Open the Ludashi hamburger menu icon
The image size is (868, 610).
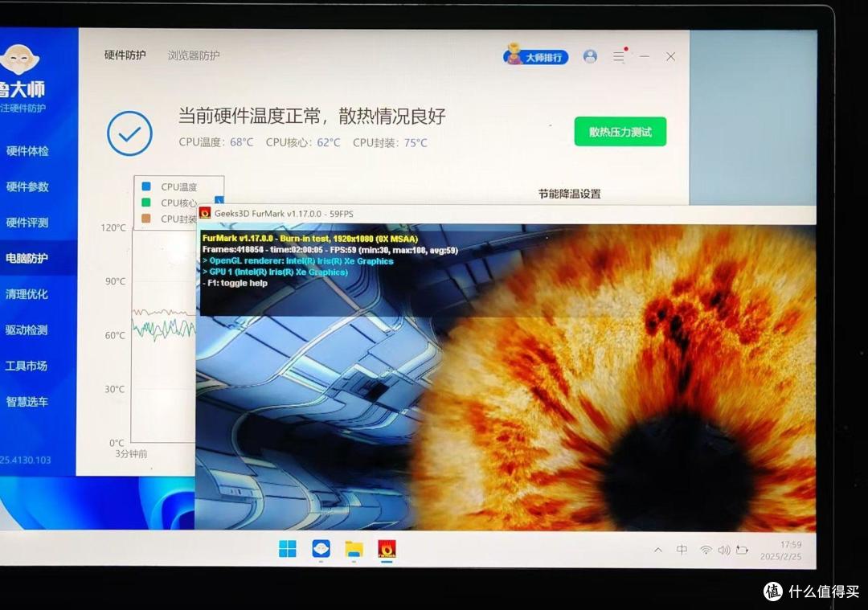(619, 56)
